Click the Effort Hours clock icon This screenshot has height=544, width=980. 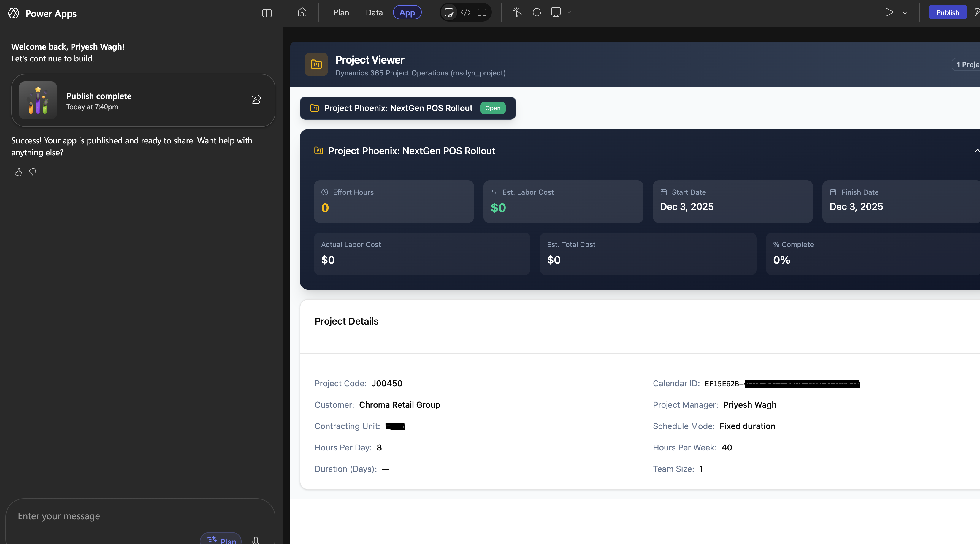(x=324, y=192)
